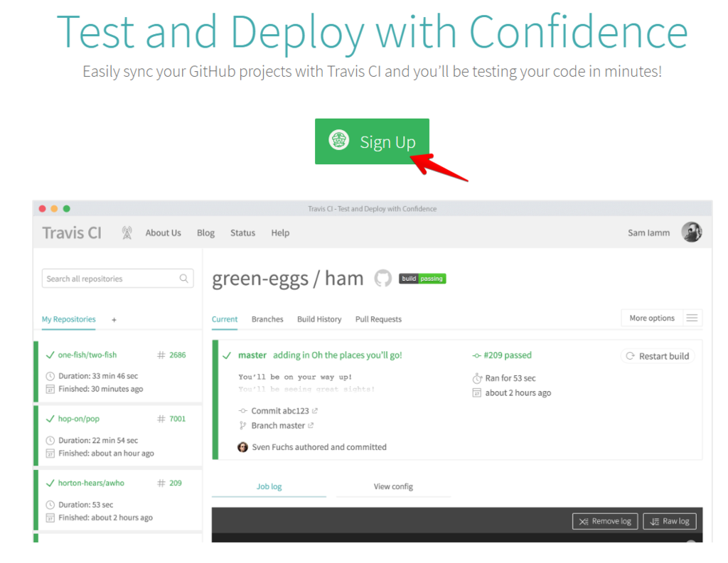Click build number 7001
The width and height of the screenshot is (728, 563).
pyautogui.click(x=177, y=419)
